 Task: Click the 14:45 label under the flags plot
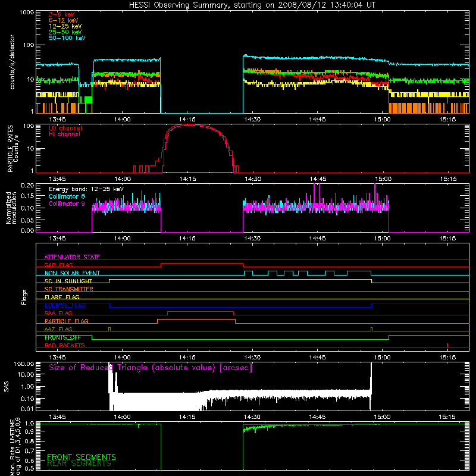tap(317, 358)
